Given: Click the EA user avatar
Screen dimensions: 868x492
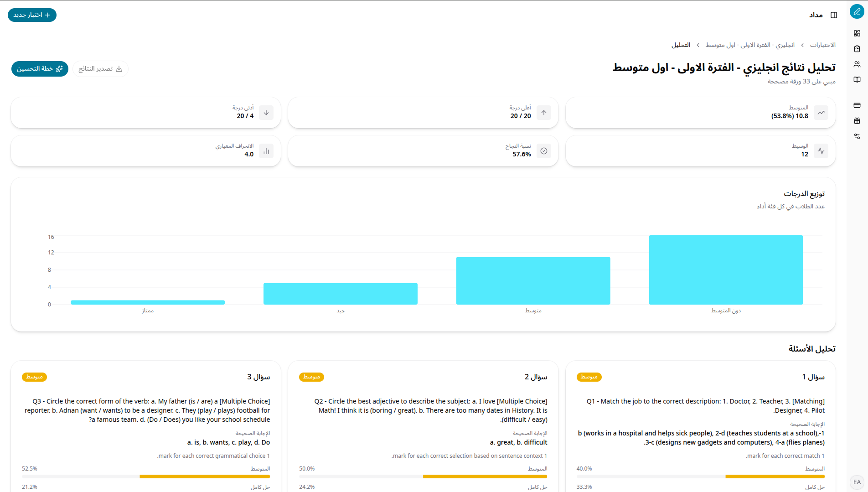Looking at the screenshot, I should coord(857,482).
